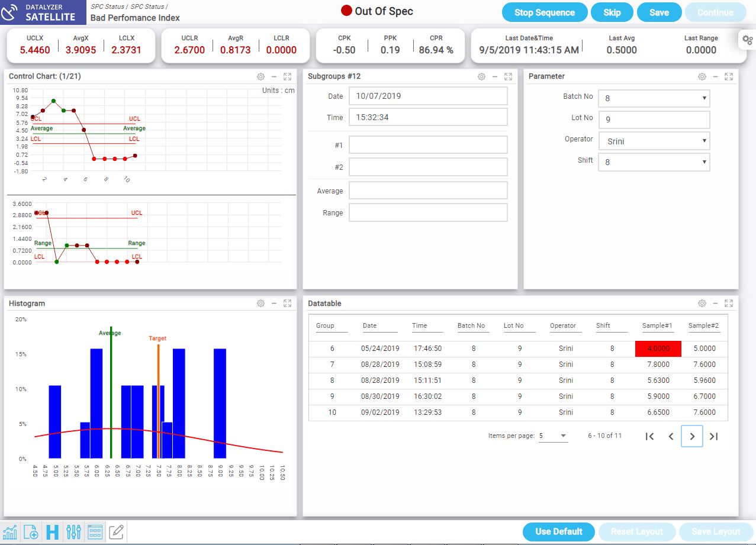Screen dimensions: 756x545
Task: Click the Use Default button
Action: 559,531
